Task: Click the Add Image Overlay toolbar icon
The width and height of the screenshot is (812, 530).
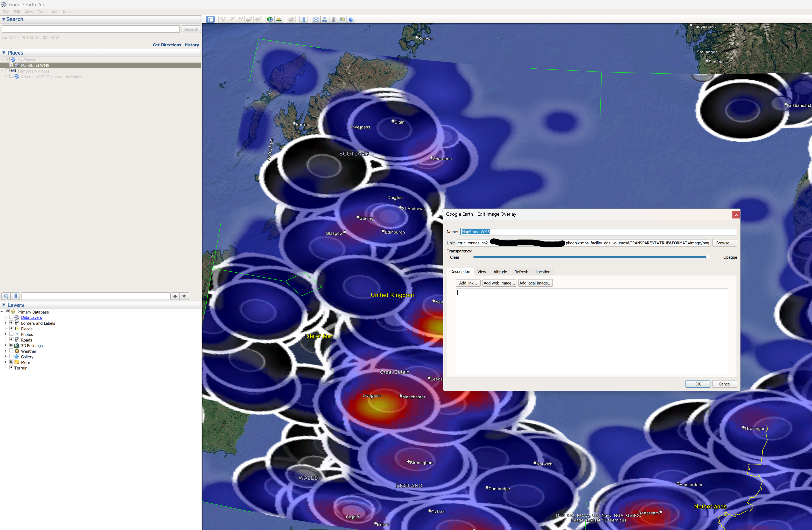Action: [249, 19]
